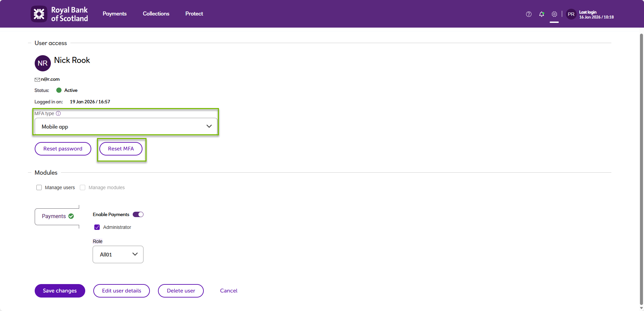Select the Payments module tab
This screenshot has width=644, height=311.
(57, 216)
